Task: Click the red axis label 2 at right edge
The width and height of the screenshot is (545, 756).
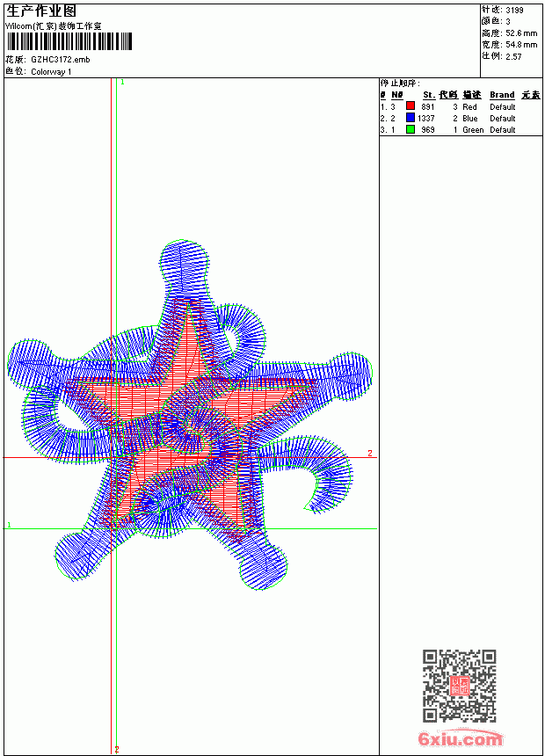Action: (370, 454)
